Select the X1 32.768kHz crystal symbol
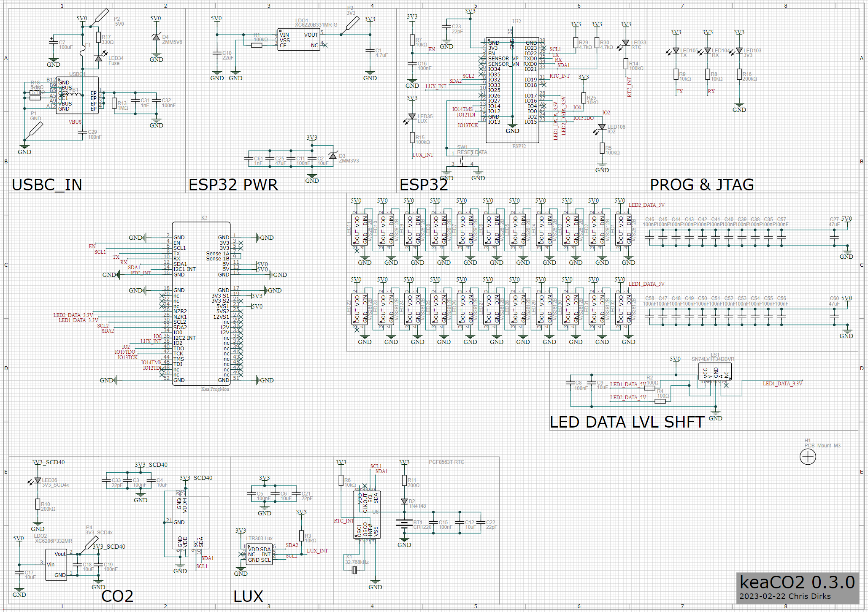The width and height of the screenshot is (868, 612). 354,570
